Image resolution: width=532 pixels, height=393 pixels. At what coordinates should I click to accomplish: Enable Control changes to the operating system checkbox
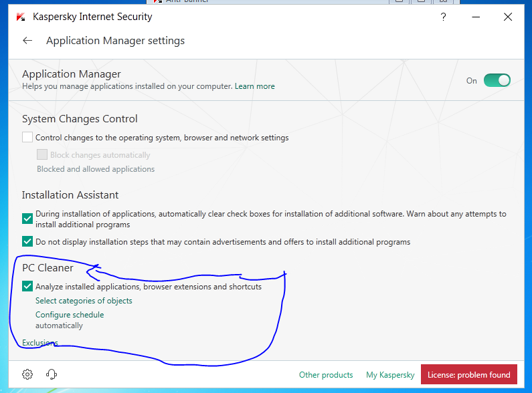27,137
